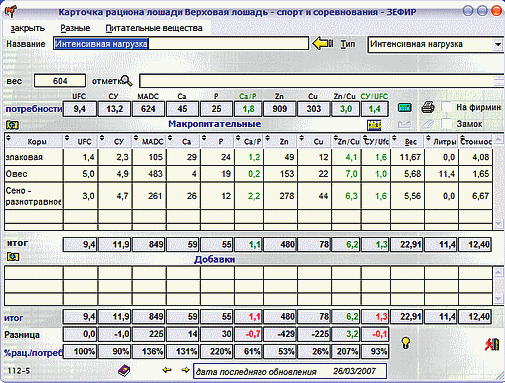
Task: Click the Название input field
Action: [181, 44]
